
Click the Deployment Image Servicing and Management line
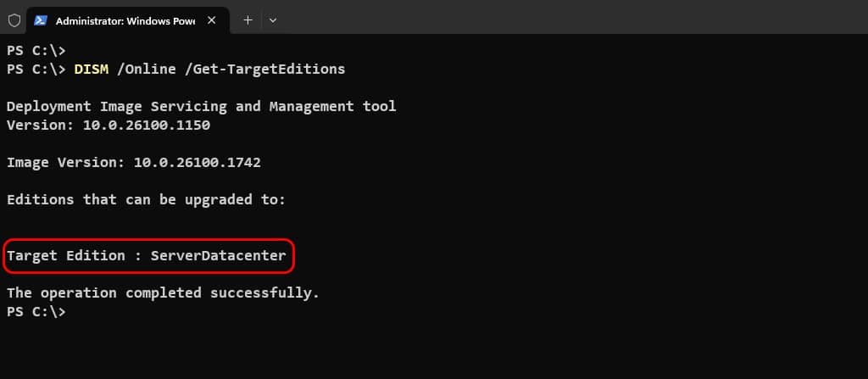202,106
